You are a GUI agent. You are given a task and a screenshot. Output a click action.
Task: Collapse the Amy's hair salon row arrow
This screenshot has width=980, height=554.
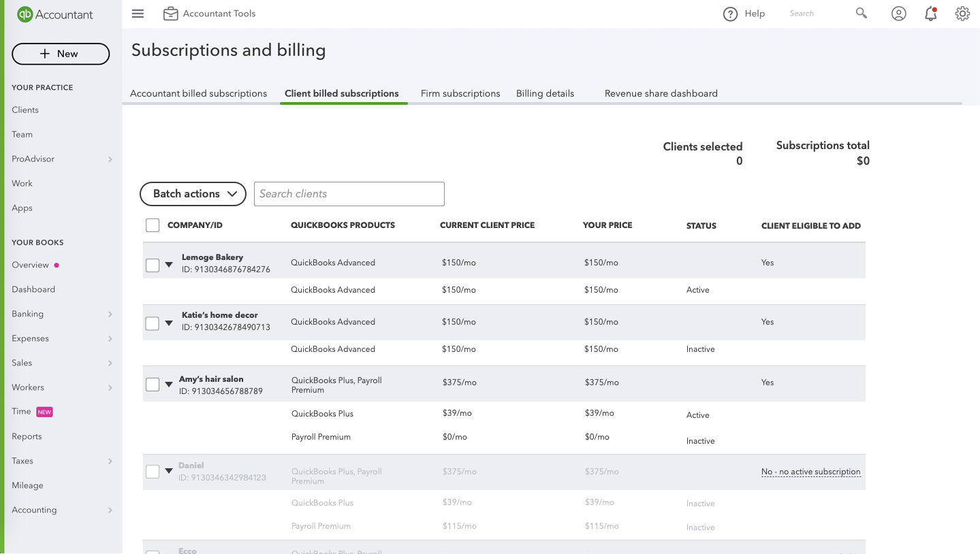pos(169,384)
